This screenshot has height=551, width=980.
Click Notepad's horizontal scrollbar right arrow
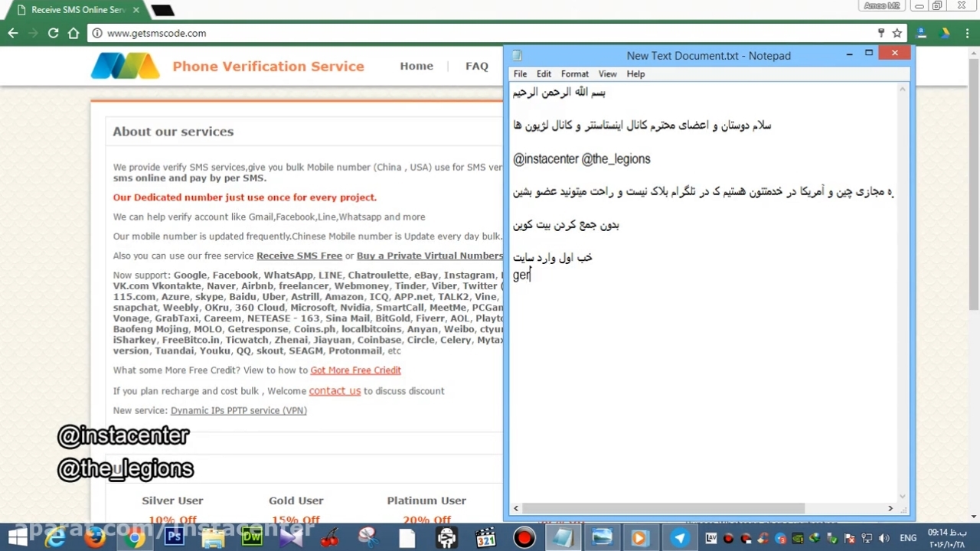[890, 508]
